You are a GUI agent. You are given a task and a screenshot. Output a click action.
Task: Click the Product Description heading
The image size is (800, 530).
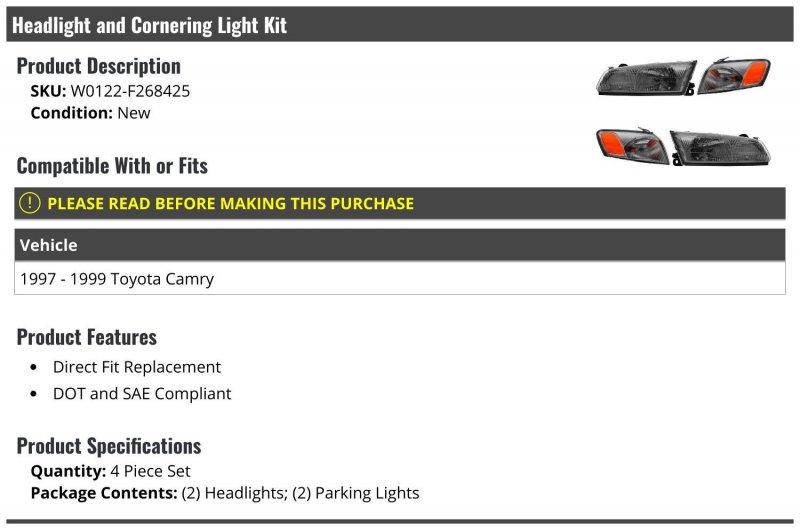pos(98,66)
